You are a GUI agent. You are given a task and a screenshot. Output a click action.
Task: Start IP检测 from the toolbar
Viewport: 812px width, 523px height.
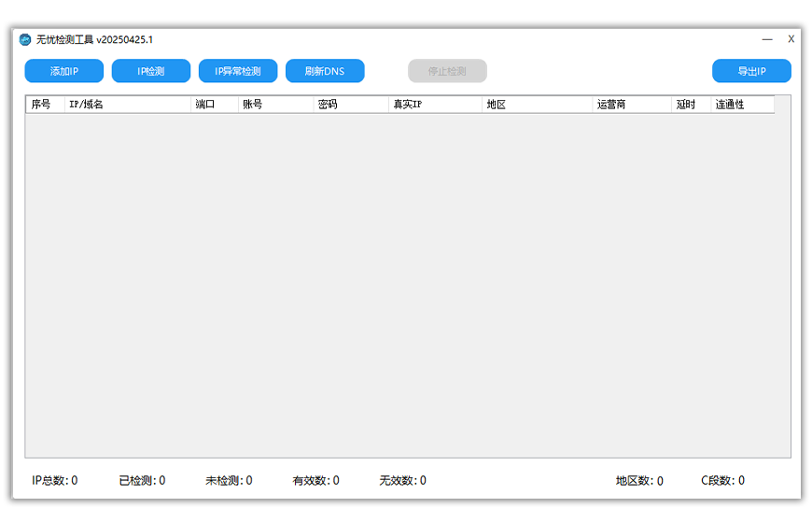151,71
